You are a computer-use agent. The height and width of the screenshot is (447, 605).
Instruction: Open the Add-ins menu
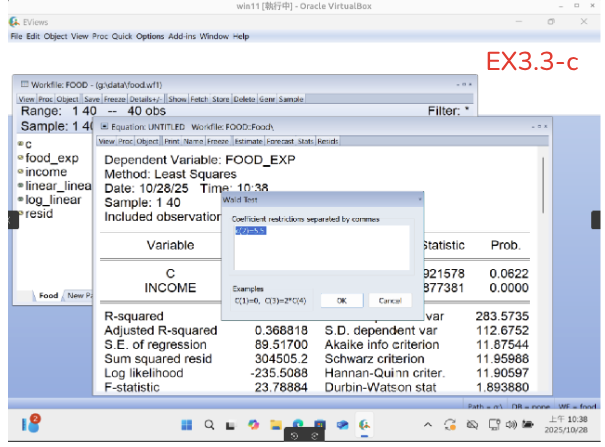click(x=182, y=37)
